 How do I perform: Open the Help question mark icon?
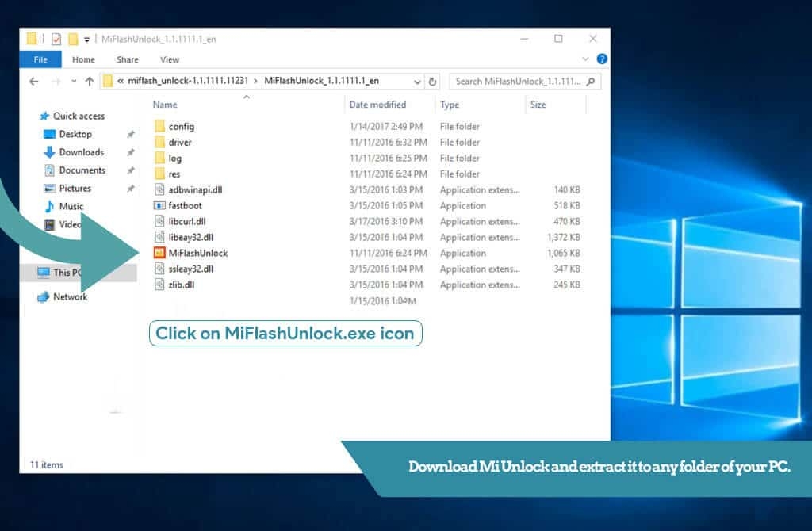click(602, 59)
